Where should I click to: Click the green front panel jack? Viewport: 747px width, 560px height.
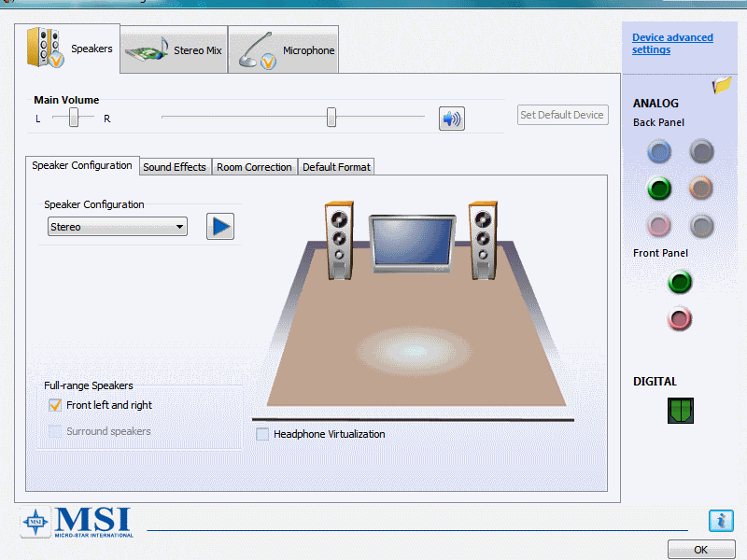coord(680,282)
